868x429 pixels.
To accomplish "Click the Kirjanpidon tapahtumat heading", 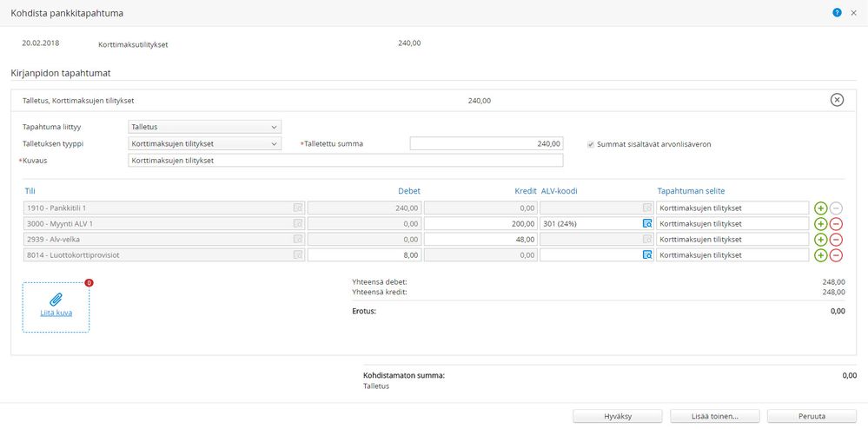I will point(62,73).
